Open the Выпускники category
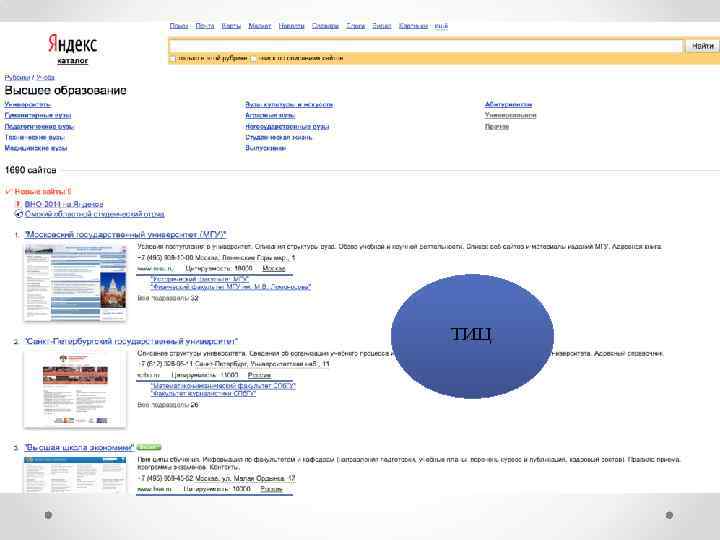Viewport: 720px width, 540px height. tap(265, 148)
